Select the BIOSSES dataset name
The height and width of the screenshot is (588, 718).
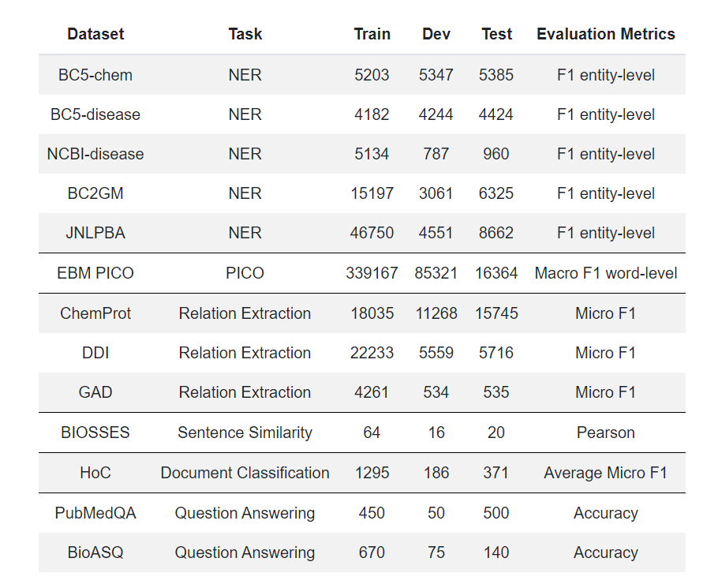point(95,433)
